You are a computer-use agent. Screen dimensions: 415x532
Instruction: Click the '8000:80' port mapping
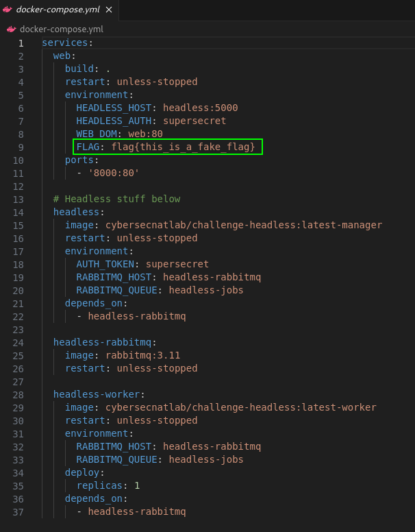(x=114, y=173)
